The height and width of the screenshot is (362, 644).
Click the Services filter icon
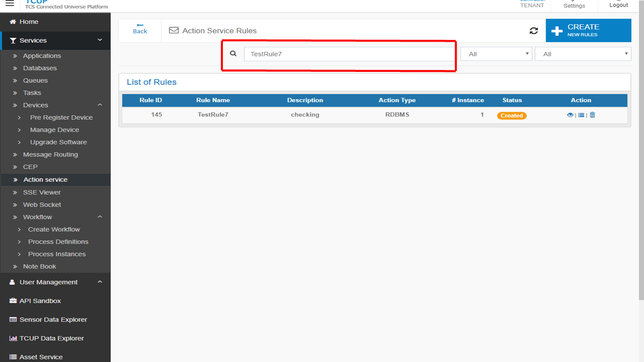[x=13, y=41]
